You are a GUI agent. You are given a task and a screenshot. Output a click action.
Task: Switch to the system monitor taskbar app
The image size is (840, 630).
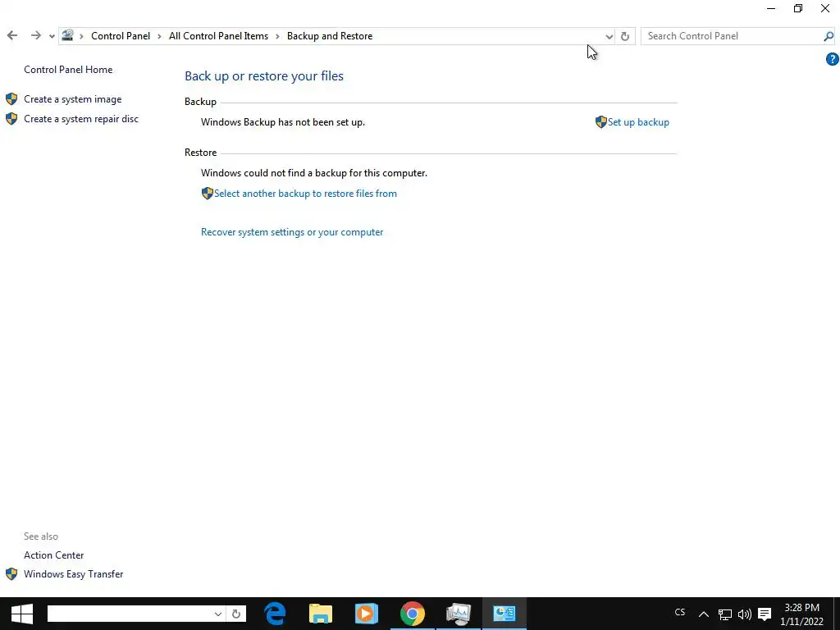point(459,614)
